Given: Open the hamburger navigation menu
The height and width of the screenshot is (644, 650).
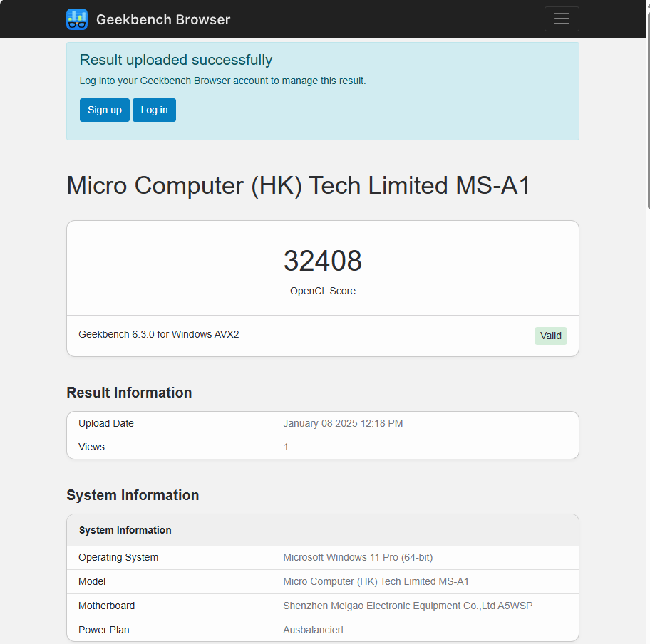Looking at the screenshot, I should (x=562, y=19).
